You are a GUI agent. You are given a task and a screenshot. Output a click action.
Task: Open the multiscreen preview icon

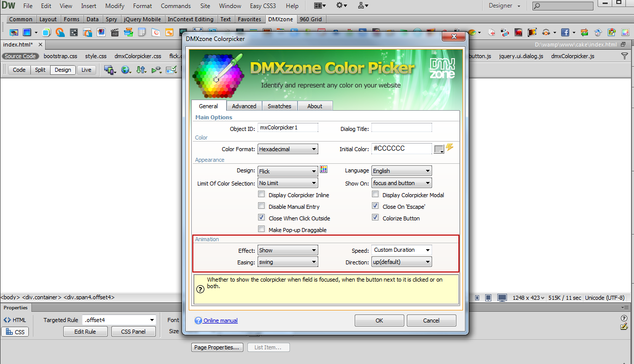tap(110, 70)
